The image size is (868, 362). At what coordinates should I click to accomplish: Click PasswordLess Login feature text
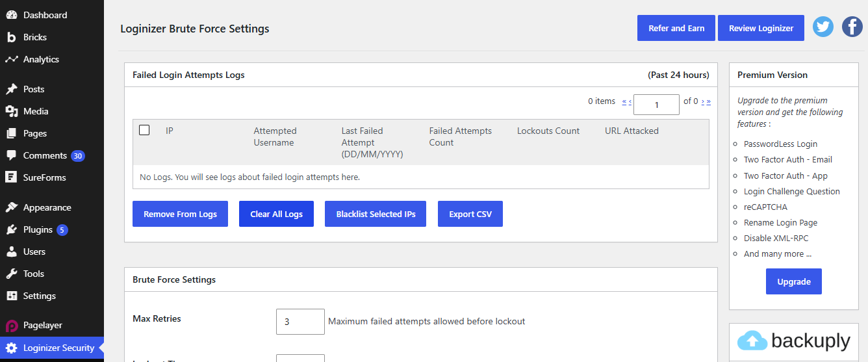pyautogui.click(x=780, y=144)
